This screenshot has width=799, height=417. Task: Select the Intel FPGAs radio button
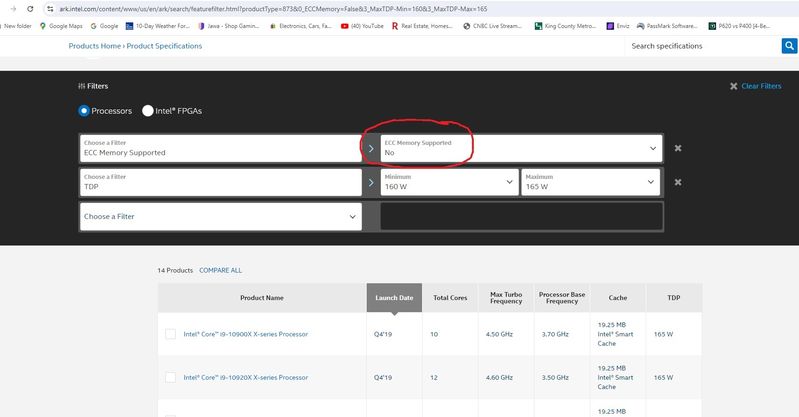tap(148, 111)
